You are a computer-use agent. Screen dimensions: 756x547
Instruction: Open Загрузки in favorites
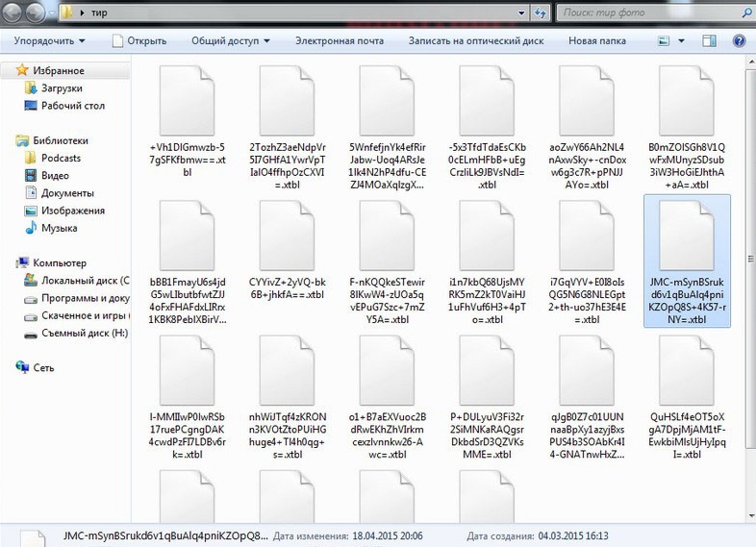[x=62, y=88]
